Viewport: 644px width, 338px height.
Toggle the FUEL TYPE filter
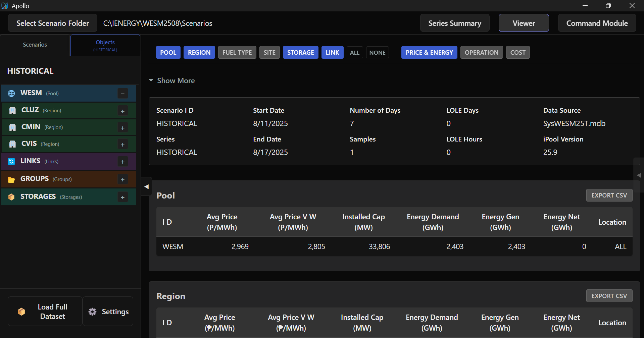point(237,52)
